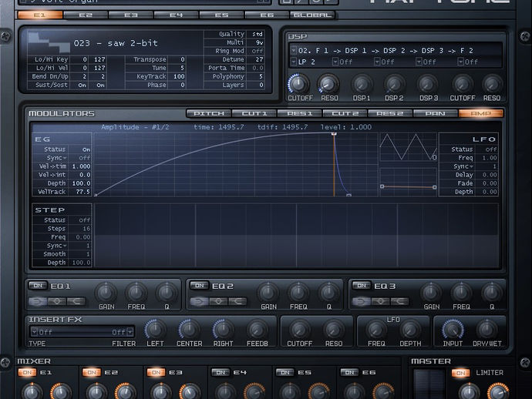Select the CUT 1 modulator tab

coord(254,113)
